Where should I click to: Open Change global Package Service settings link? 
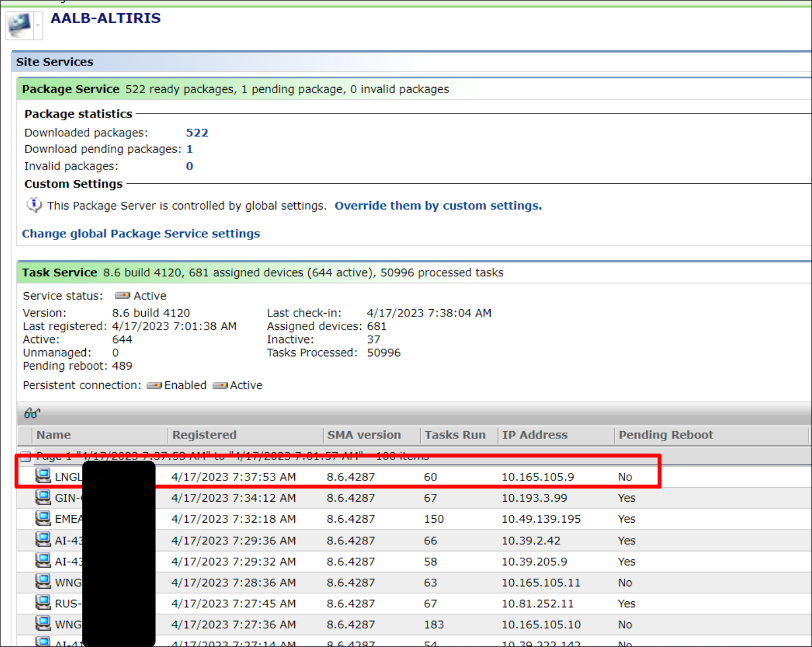[141, 234]
